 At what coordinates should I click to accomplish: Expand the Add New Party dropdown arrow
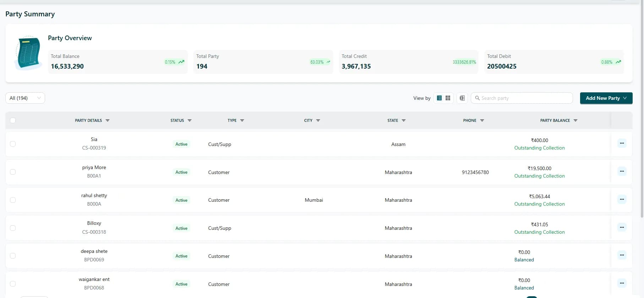(625, 98)
